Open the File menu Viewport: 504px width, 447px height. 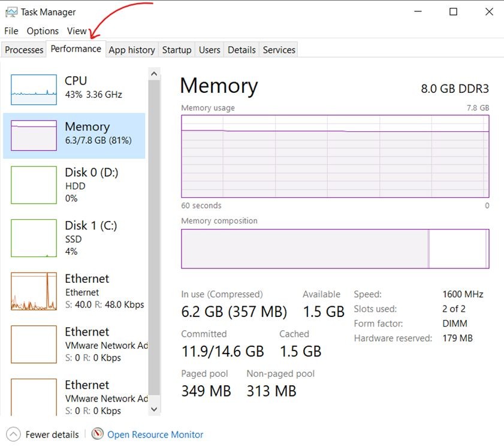11,31
